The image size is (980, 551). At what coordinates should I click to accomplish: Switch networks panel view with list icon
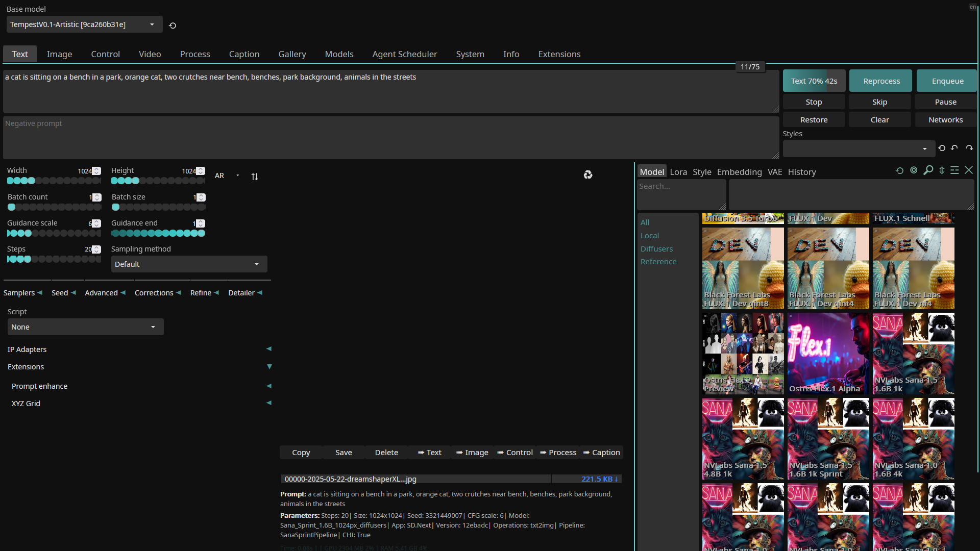tap(954, 170)
